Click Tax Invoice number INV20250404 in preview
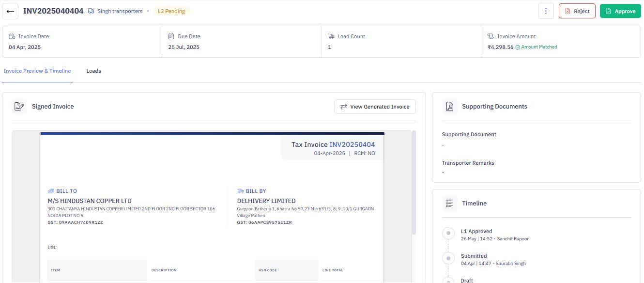Image resolution: width=644 pixels, height=283 pixels. click(352, 144)
